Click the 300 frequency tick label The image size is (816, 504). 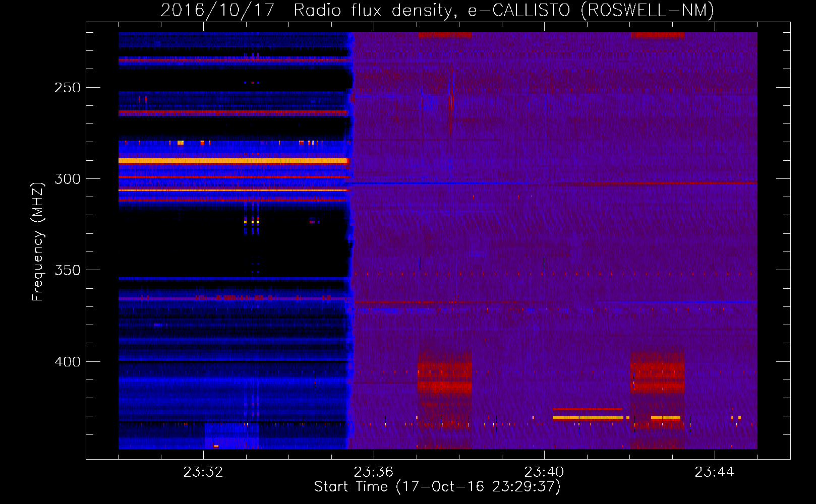[68, 179]
